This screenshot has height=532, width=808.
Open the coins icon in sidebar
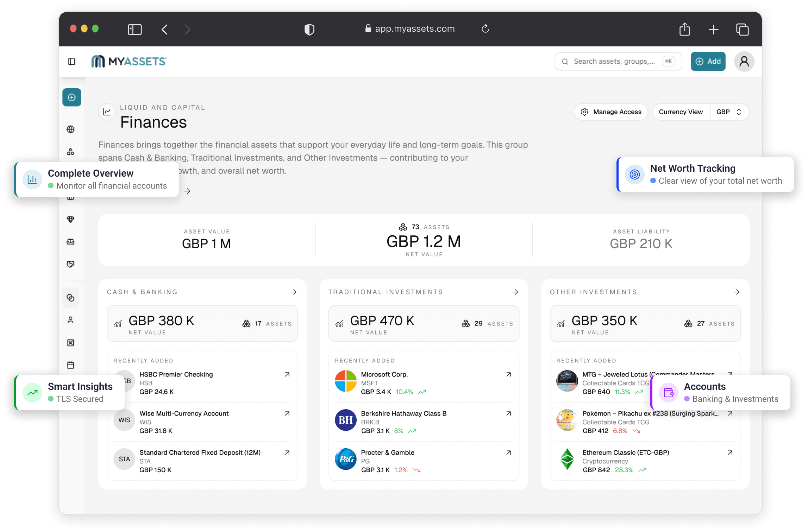click(70, 298)
